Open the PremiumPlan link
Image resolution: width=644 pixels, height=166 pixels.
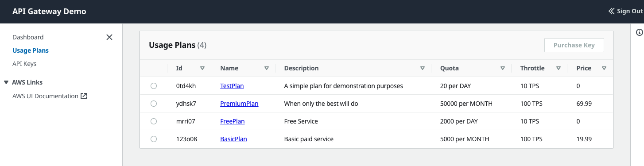(x=239, y=104)
